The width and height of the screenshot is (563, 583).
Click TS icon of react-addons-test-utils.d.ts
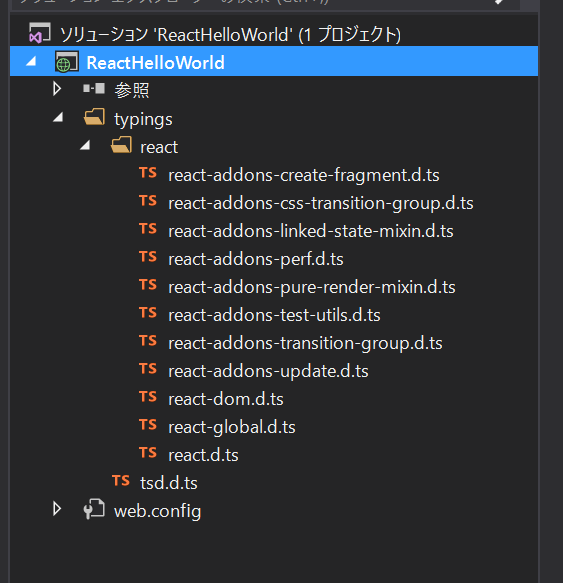pos(148,313)
